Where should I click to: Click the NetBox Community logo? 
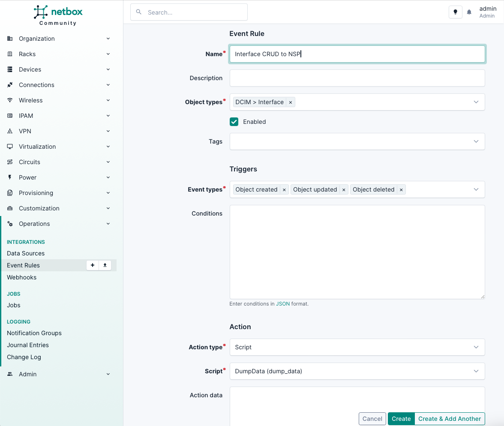[58, 15]
